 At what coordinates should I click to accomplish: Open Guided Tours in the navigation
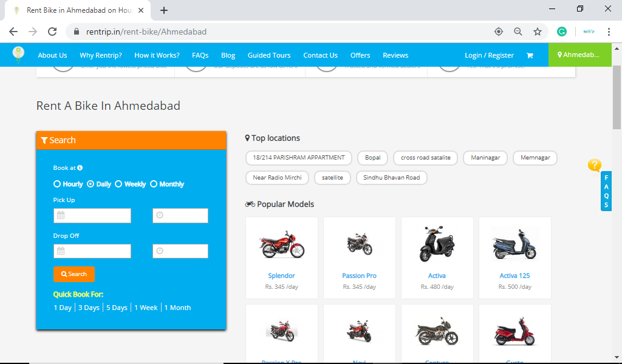269,55
